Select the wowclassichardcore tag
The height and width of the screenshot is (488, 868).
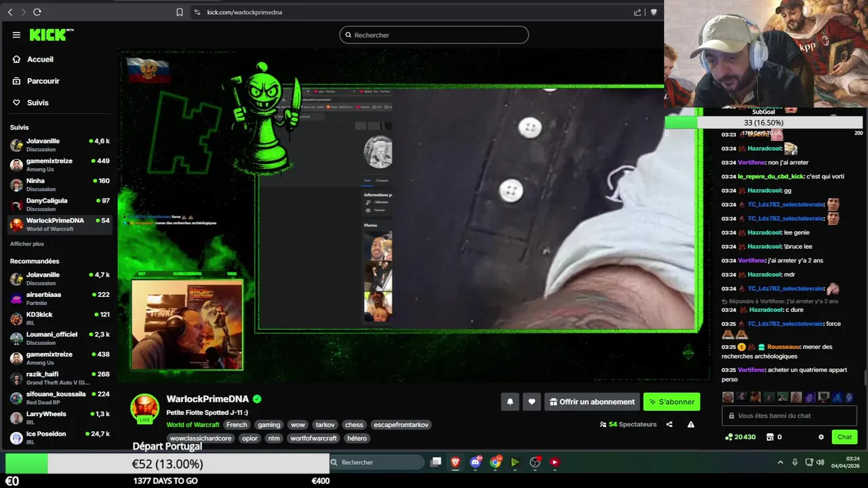(x=201, y=439)
